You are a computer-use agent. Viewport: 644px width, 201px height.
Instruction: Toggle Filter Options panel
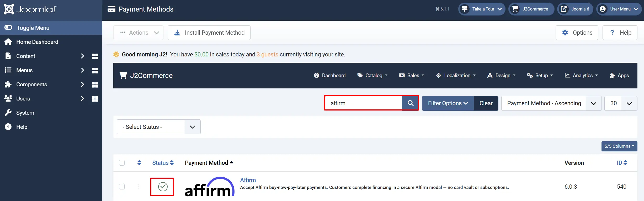pos(448,103)
